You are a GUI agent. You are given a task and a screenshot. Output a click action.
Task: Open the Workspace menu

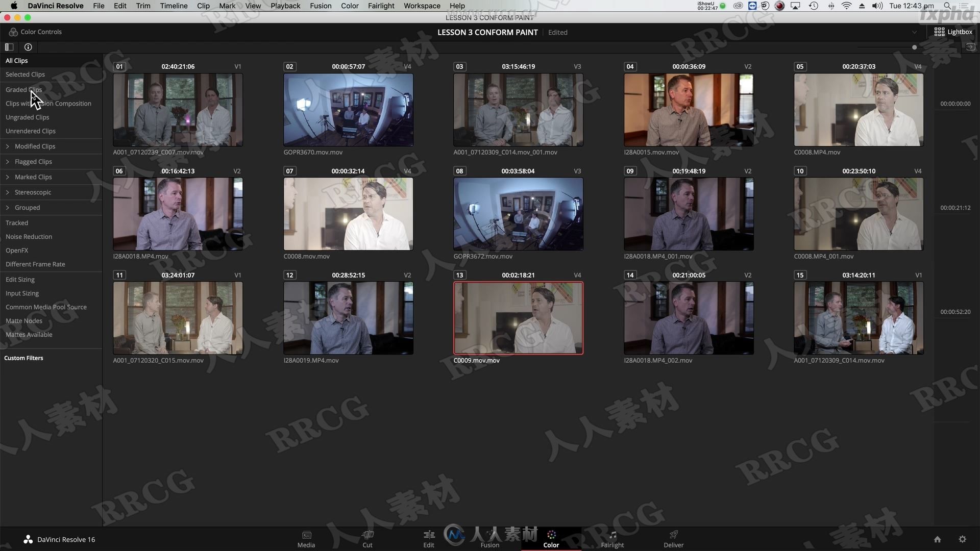422,6
